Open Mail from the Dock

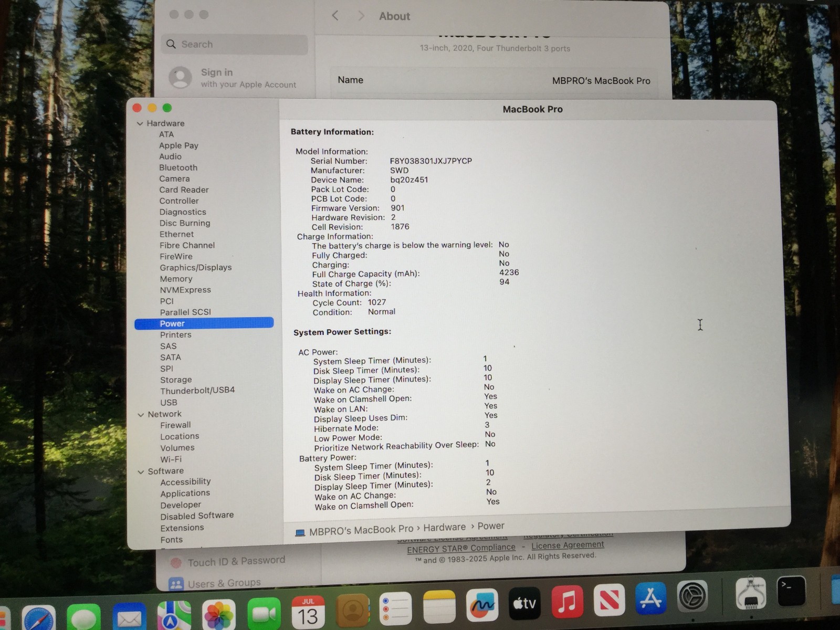(x=129, y=617)
